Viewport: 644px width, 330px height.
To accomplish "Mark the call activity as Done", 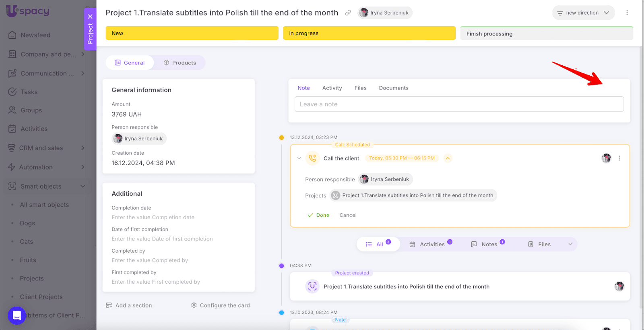I will (x=318, y=215).
